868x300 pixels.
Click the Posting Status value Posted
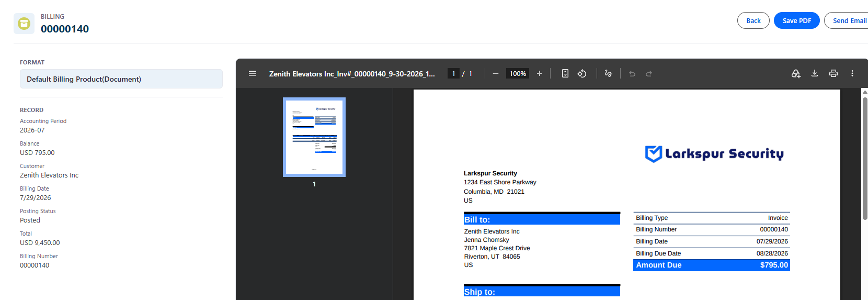pos(30,220)
